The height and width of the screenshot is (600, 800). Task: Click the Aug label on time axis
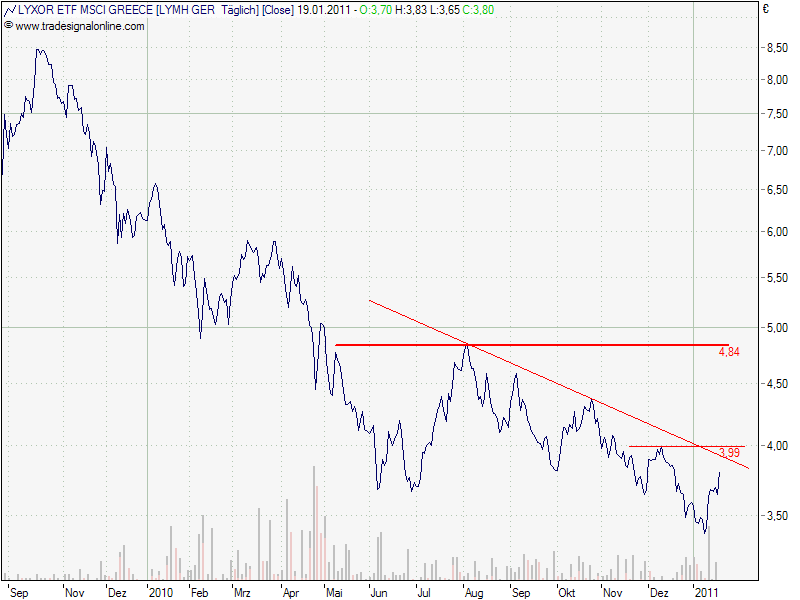click(x=474, y=593)
